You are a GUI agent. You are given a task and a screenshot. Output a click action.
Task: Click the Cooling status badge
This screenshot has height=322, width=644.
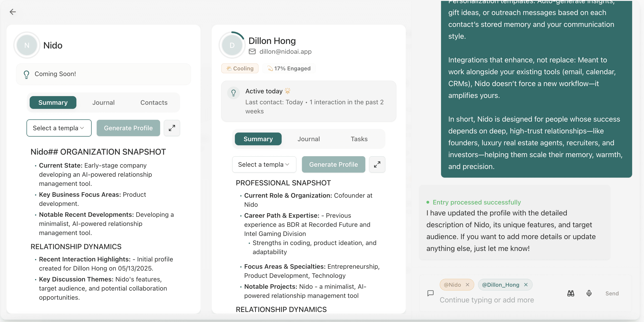[x=240, y=68]
